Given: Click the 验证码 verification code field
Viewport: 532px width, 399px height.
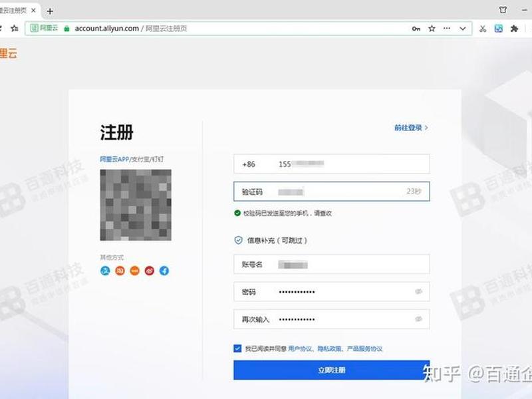Looking at the screenshot, I should (331, 192).
